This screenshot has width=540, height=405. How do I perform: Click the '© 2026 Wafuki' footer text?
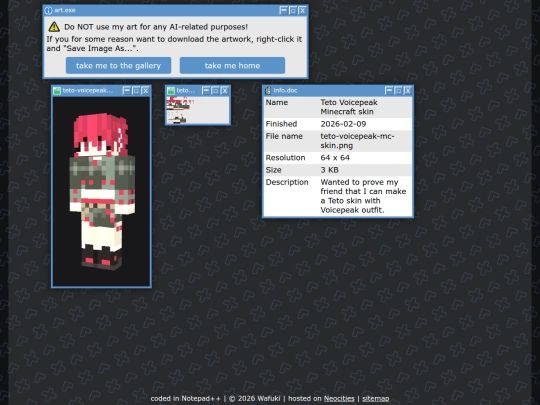click(x=255, y=398)
